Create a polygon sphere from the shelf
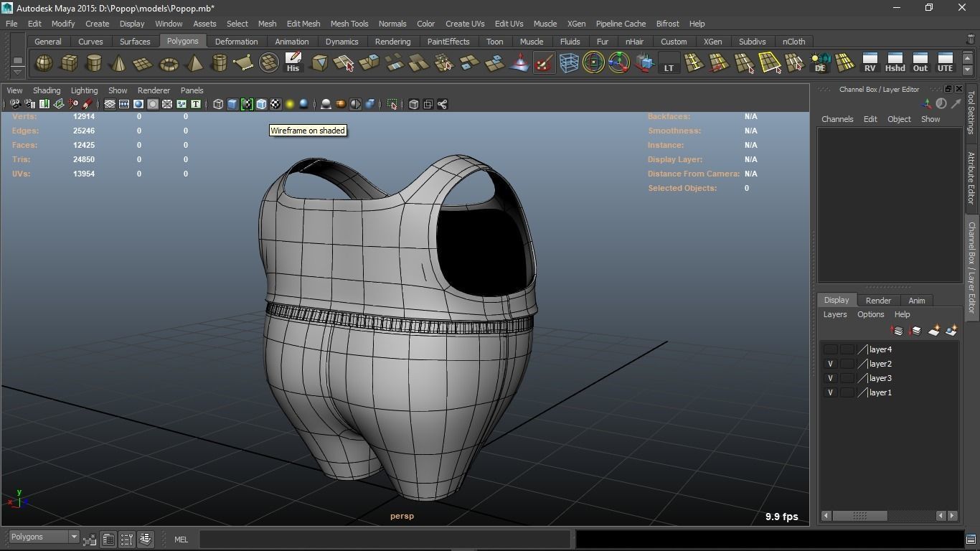 44,63
